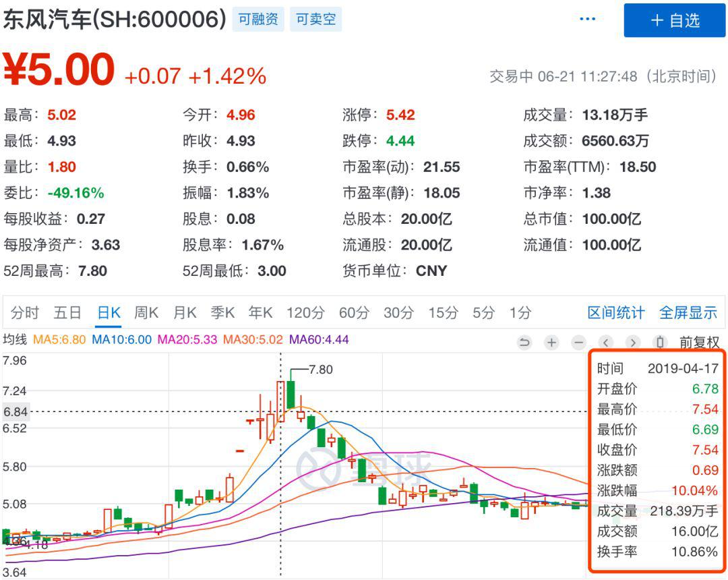Open the 区间统计 range statistics link

616,312
